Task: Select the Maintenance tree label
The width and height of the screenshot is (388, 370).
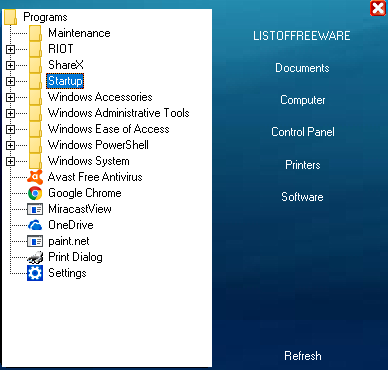Action: tap(79, 33)
